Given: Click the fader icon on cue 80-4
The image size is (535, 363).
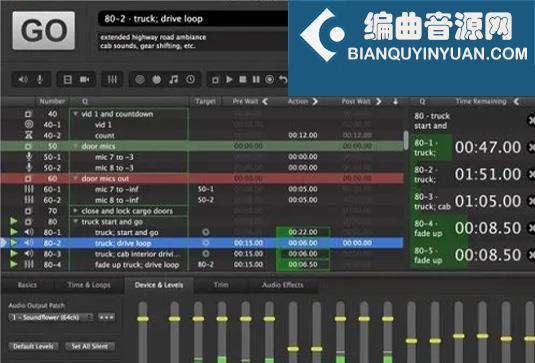Looking at the screenshot, I should [29, 264].
